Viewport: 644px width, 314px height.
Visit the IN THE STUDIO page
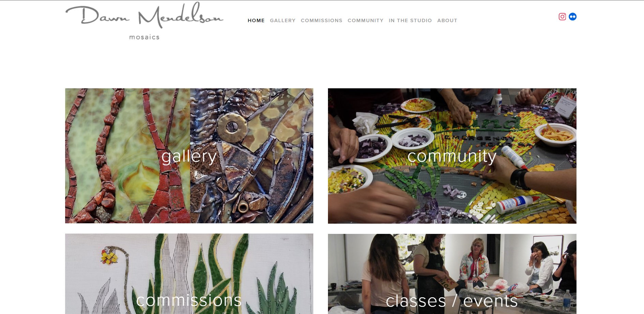click(x=410, y=20)
